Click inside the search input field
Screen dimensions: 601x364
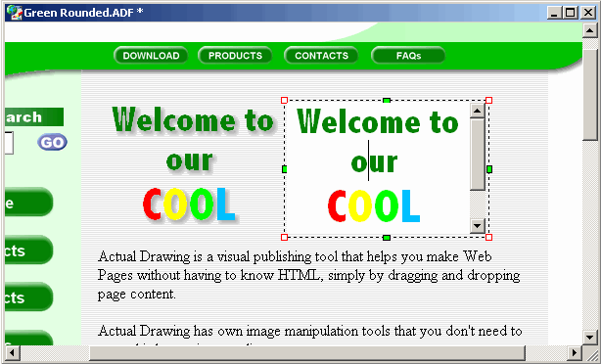pyautogui.click(x=9, y=143)
